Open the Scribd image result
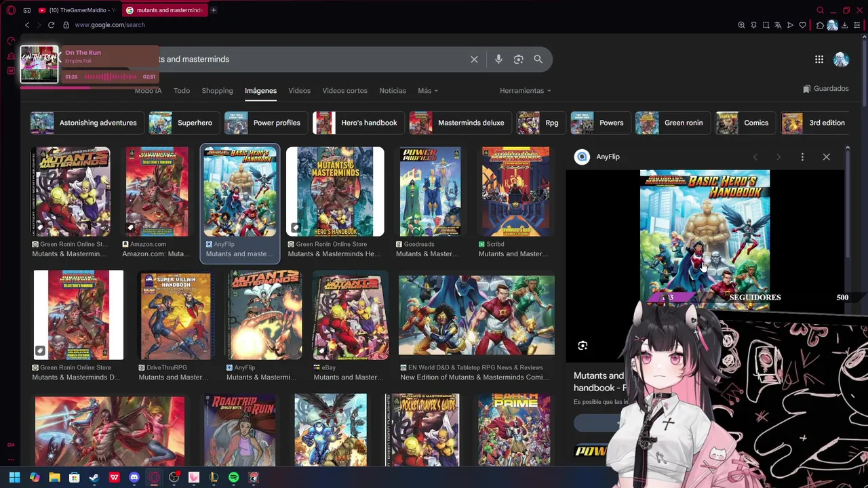Viewport: 868px width, 488px height. (515, 202)
